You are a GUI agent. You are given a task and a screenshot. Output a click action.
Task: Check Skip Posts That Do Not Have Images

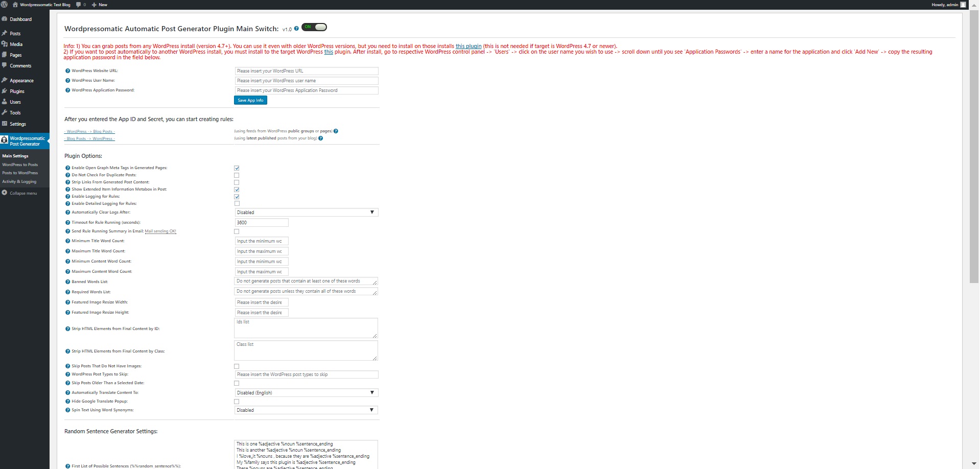pos(237,366)
